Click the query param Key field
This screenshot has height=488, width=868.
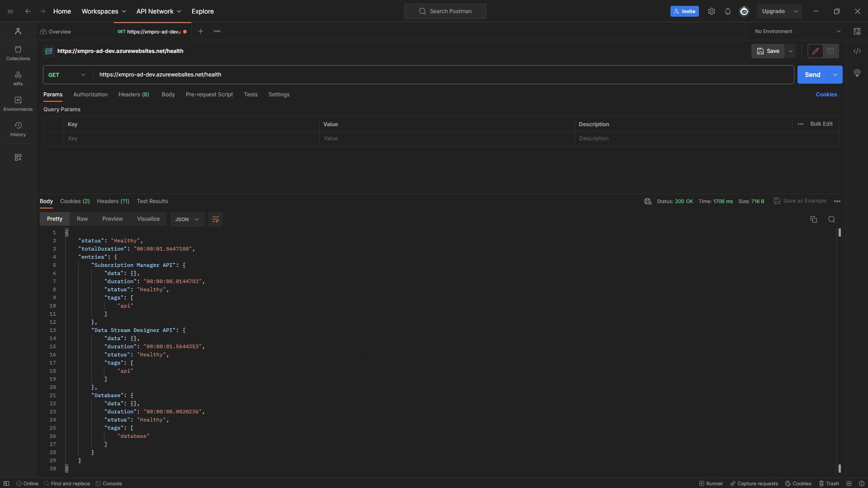(192, 138)
